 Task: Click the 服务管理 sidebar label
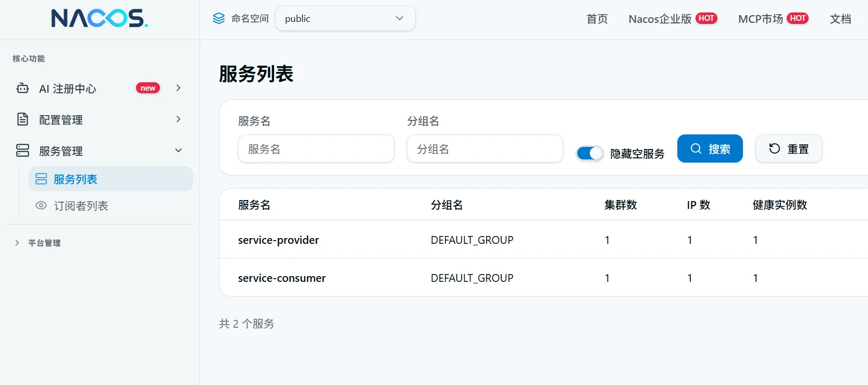point(61,151)
